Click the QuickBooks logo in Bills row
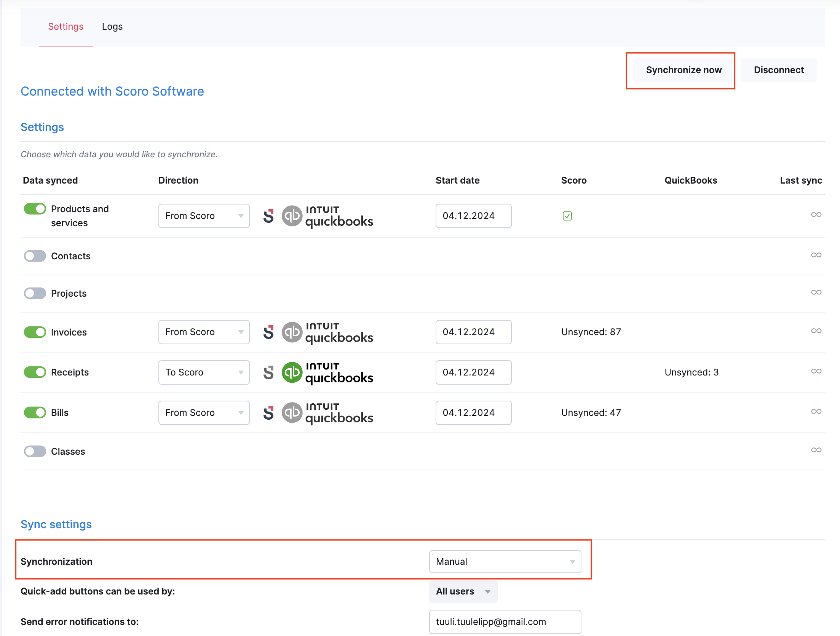This screenshot has height=636, width=840. (327, 413)
